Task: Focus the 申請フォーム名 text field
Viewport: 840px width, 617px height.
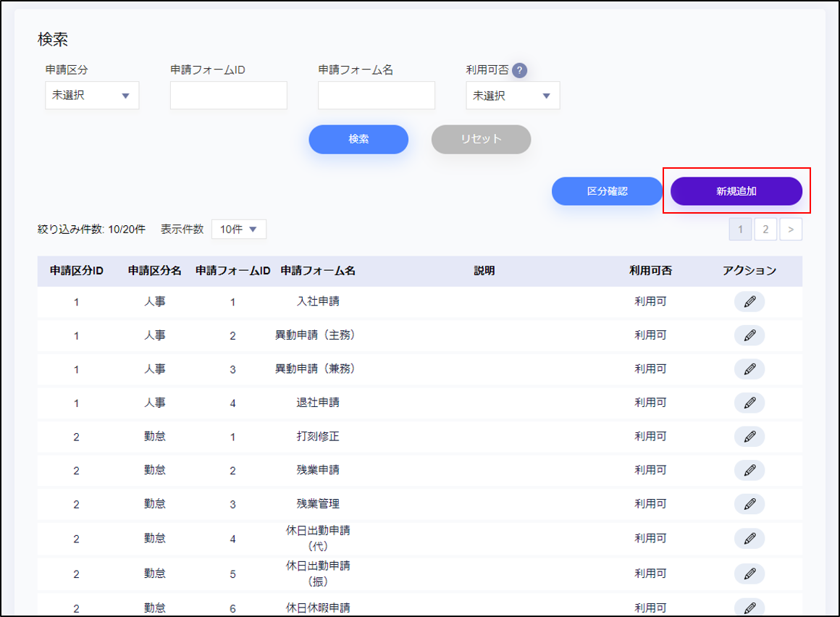Action: pyautogui.click(x=377, y=96)
